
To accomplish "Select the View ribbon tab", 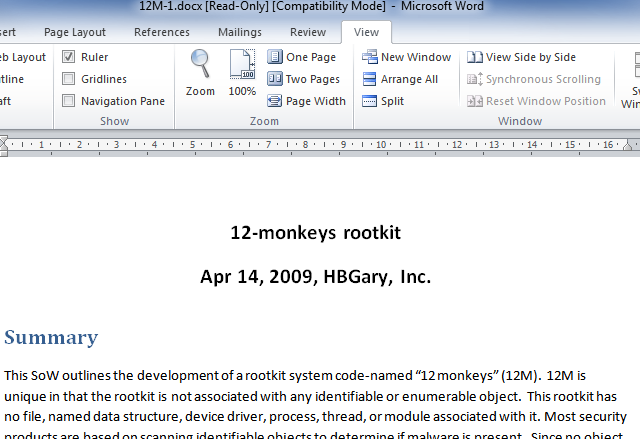I will pyautogui.click(x=366, y=32).
